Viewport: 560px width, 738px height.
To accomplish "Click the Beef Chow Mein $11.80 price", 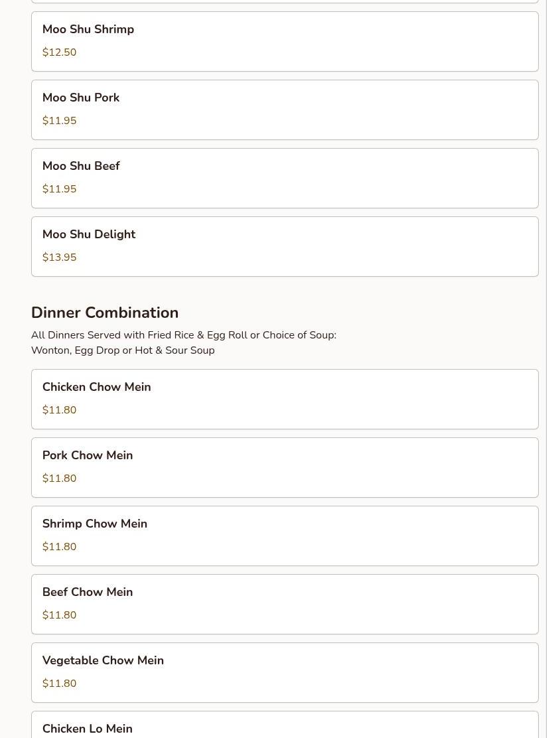I will pos(59,615).
